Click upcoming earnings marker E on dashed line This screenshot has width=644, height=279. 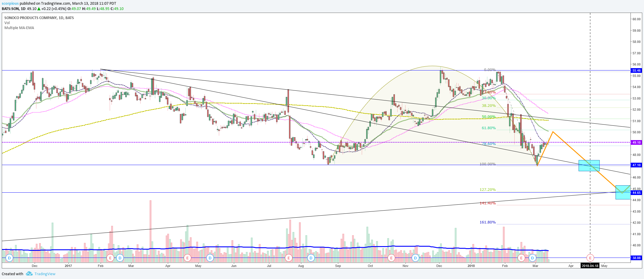tap(590, 258)
